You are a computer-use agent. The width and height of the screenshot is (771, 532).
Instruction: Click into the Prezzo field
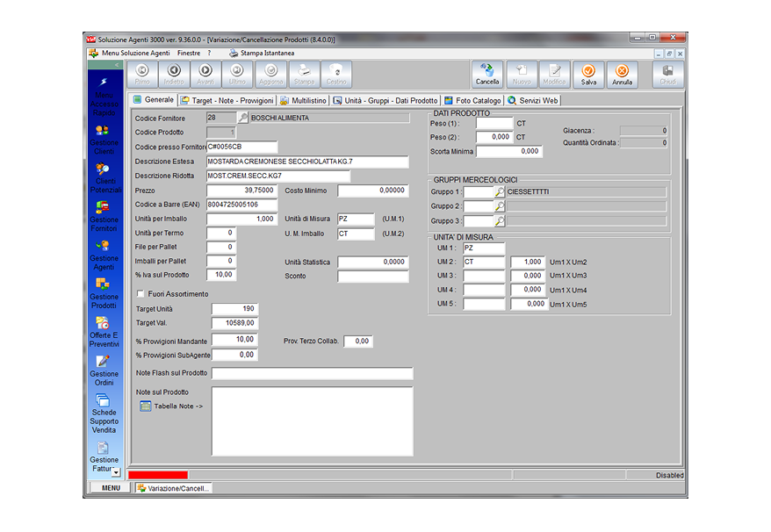241,191
